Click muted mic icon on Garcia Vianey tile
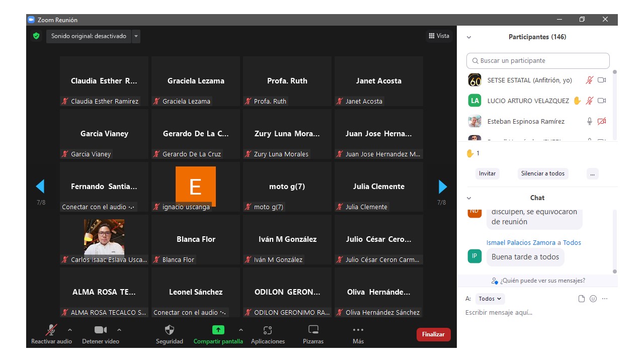 65,154
